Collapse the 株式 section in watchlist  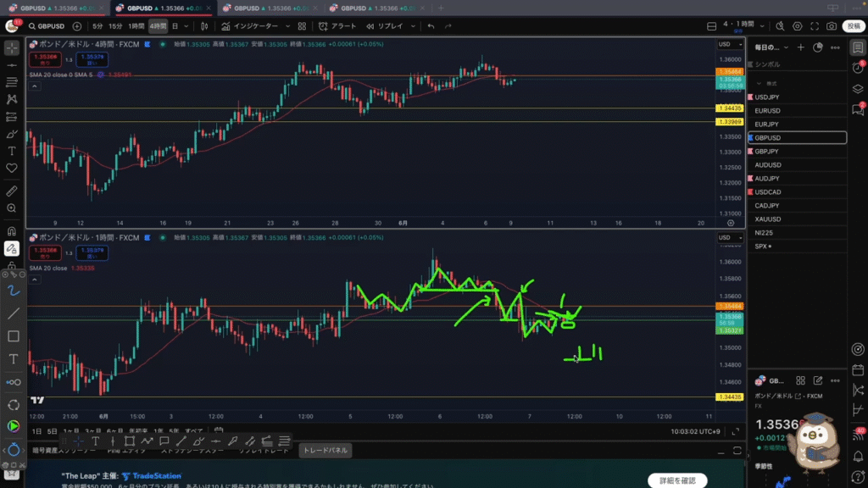click(x=759, y=84)
